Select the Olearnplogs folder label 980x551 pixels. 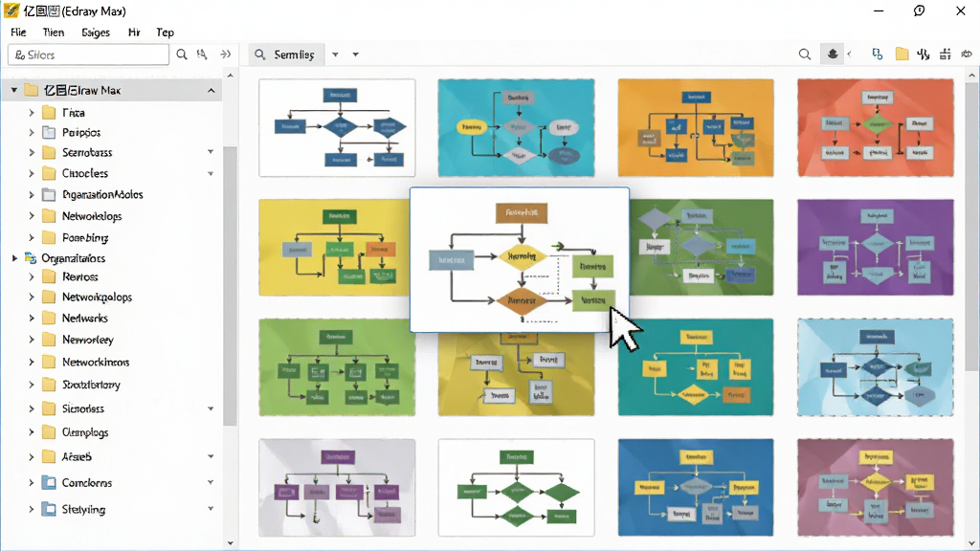(85, 432)
